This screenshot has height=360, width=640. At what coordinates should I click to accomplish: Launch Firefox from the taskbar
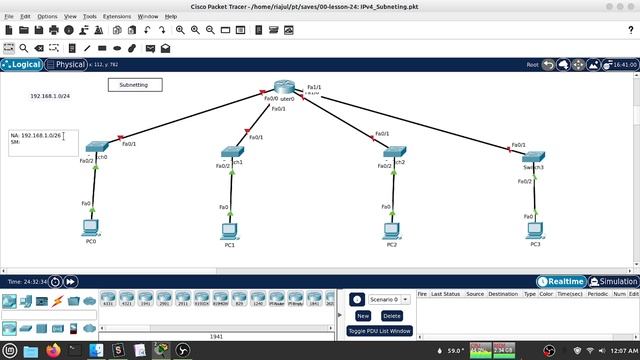[53, 350]
